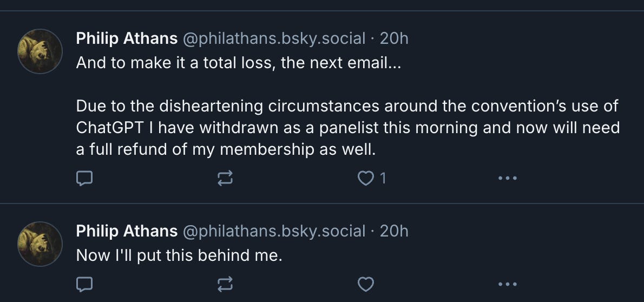Reply to the "total loss" email post
The height and width of the screenshot is (302, 644).
86,178
